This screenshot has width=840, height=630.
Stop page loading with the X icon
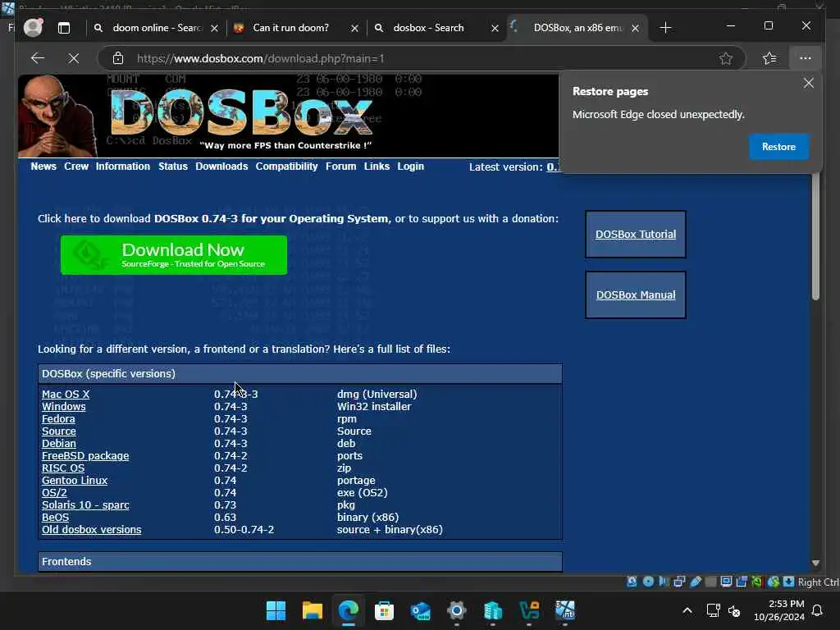click(73, 58)
